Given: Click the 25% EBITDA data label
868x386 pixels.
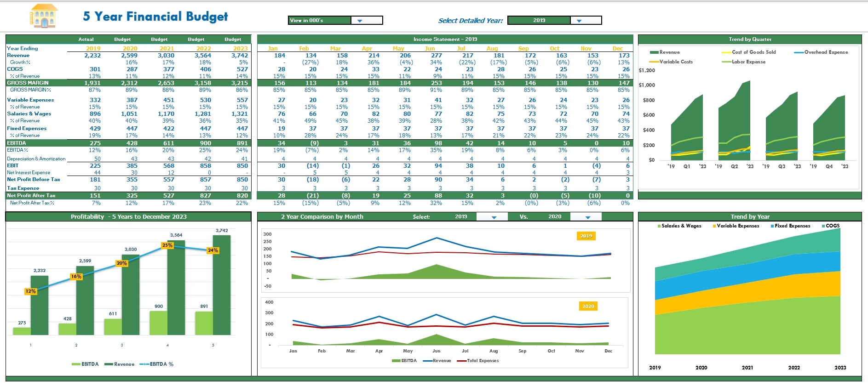Looking at the screenshot, I should tap(167, 245).
